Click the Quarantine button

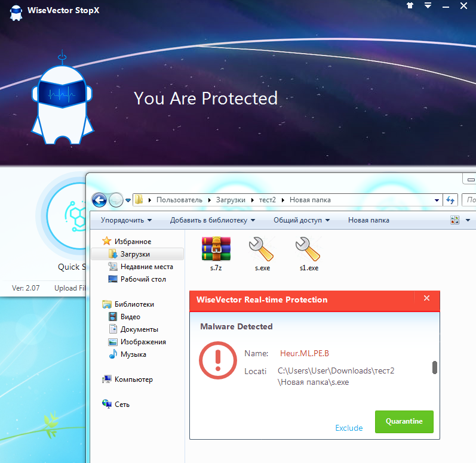[x=404, y=422]
